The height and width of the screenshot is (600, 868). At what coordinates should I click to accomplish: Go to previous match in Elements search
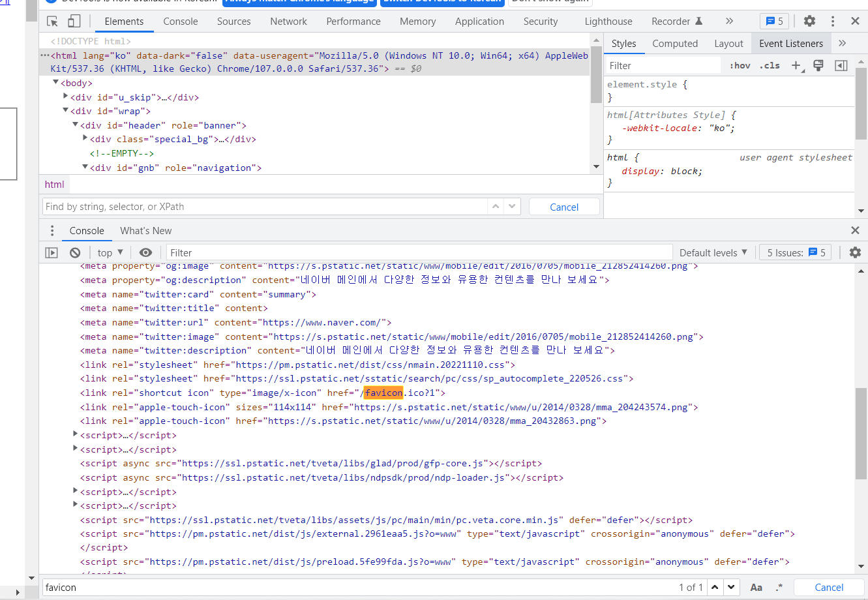[x=496, y=206]
